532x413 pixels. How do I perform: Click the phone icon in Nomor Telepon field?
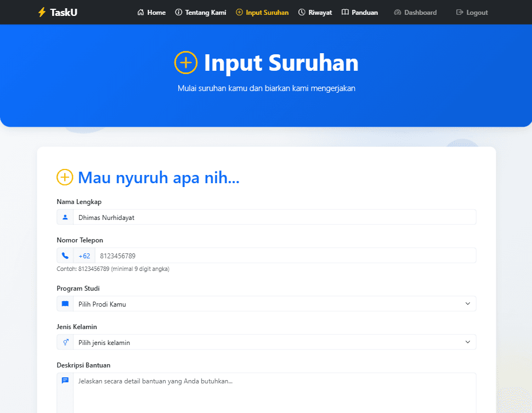65,256
